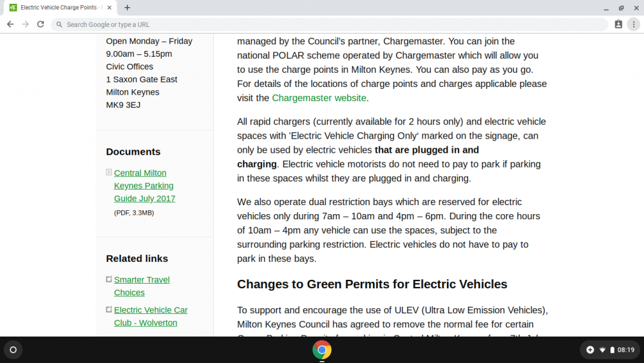Click the '(PDF, 3.3MB)' file size text
The height and width of the screenshot is (363, 644).
pos(134,213)
